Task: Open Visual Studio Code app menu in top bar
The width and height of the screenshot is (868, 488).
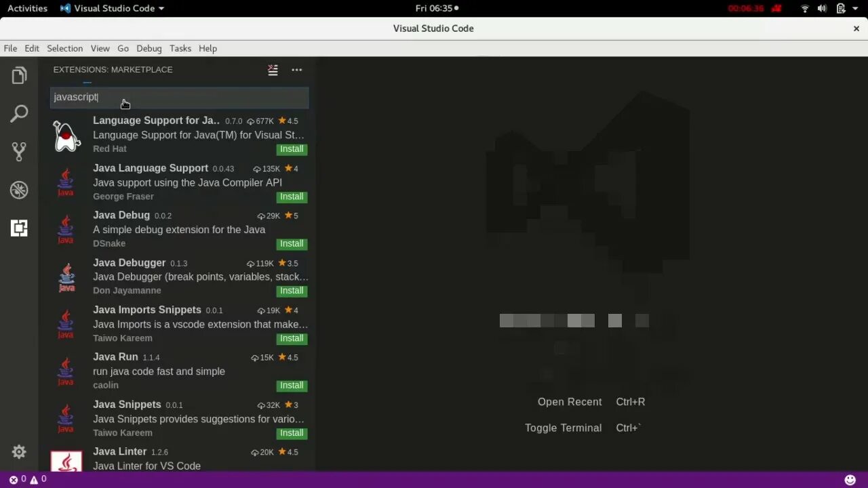Action: pos(112,8)
